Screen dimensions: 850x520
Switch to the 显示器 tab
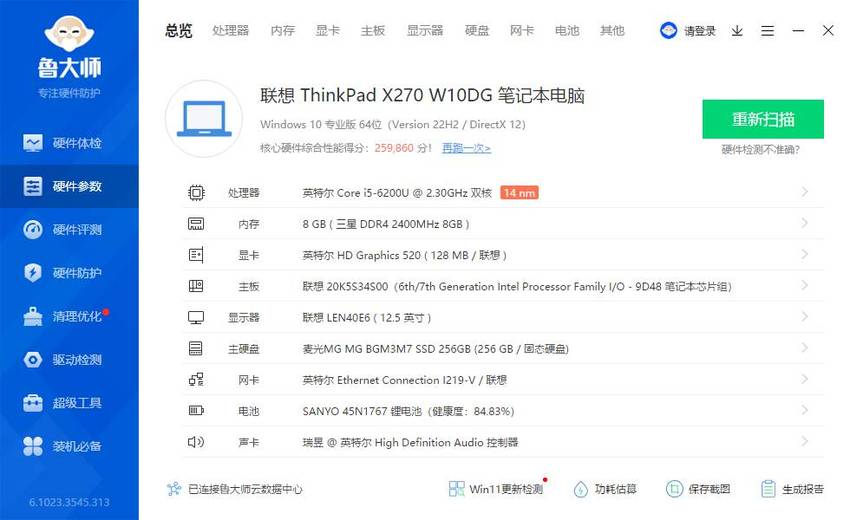(424, 30)
